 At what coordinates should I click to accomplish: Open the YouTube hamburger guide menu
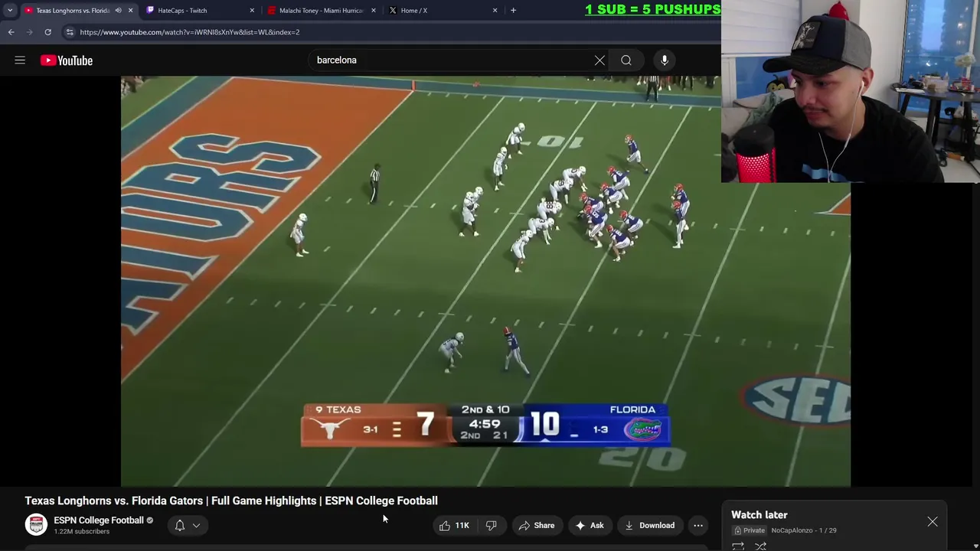(x=20, y=60)
